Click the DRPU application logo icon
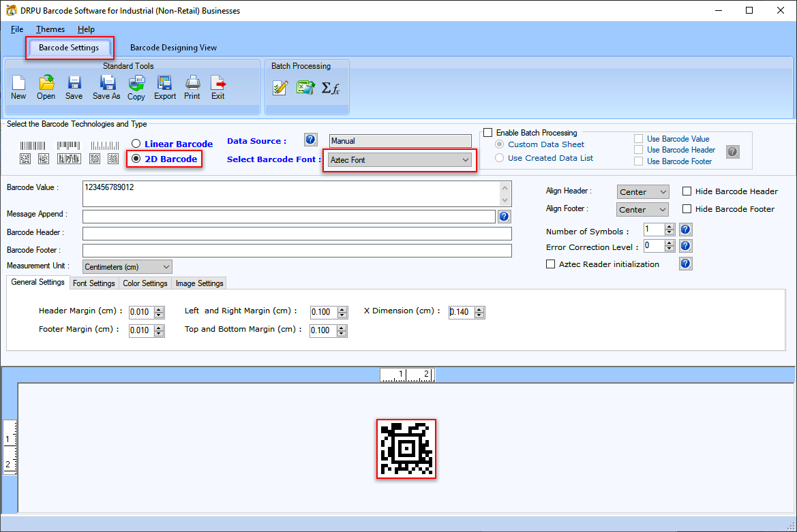This screenshot has height=532, width=797. click(11, 10)
